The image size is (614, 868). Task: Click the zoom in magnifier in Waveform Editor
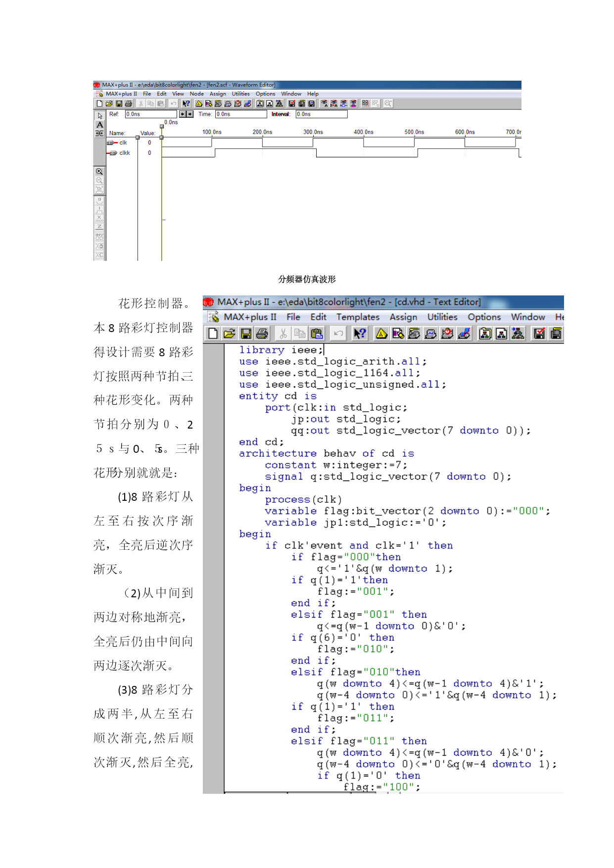point(99,171)
